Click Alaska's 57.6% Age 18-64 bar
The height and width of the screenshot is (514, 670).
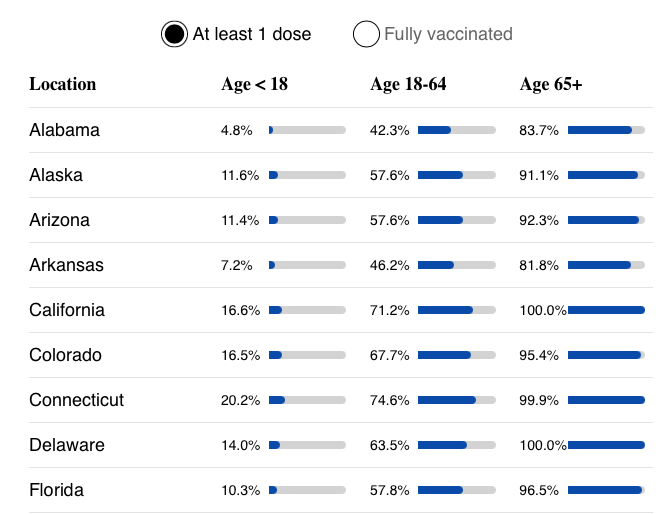(456, 175)
